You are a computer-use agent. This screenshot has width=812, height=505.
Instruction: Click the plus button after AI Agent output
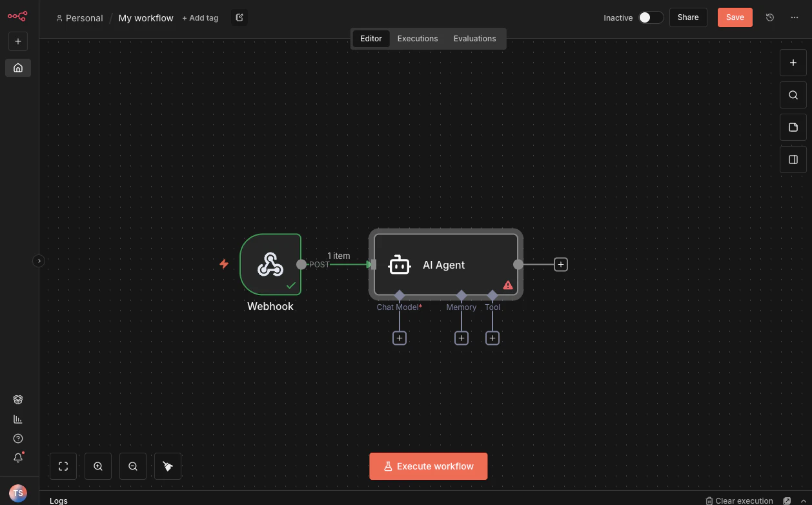pyautogui.click(x=561, y=264)
